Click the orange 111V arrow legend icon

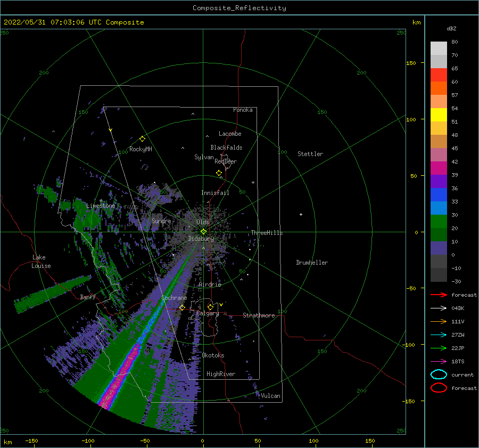coord(439,321)
